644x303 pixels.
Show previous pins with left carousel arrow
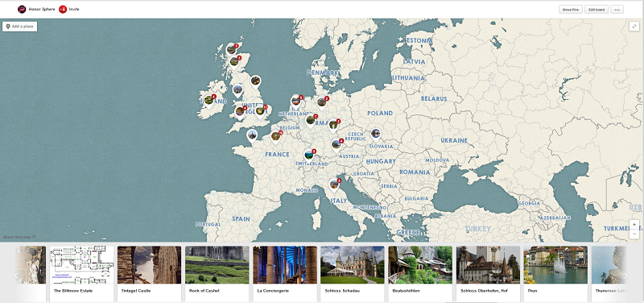[x=16, y=276]
